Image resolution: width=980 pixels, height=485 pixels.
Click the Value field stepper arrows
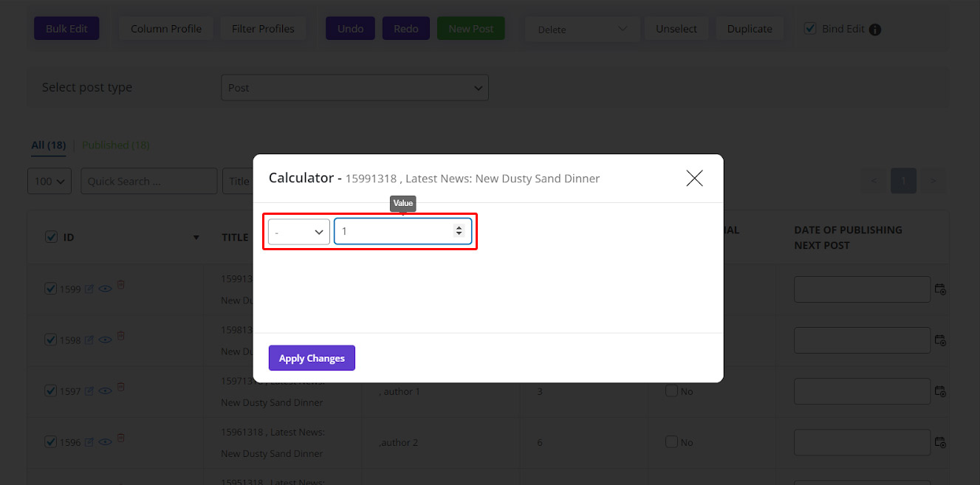pyautogui.click(x=459, y=231)
